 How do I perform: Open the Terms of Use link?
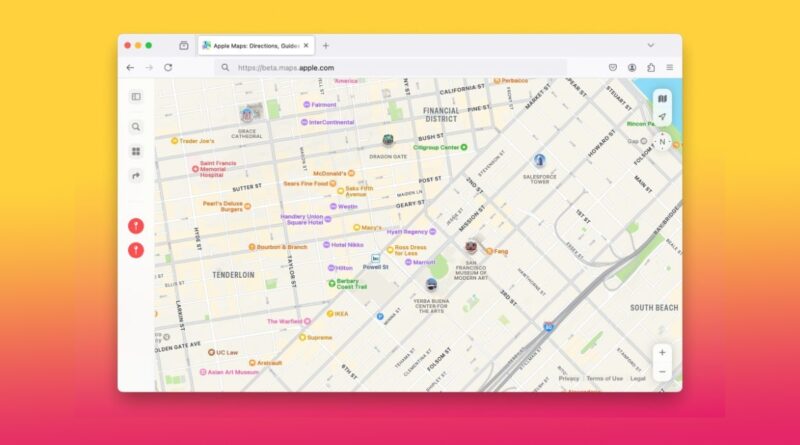[x=604, y=379]
